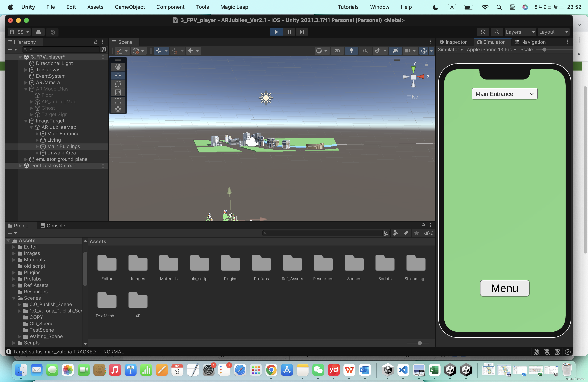
Task: Select the Move tool in Scene view toolbar
Action: [118, 76]
